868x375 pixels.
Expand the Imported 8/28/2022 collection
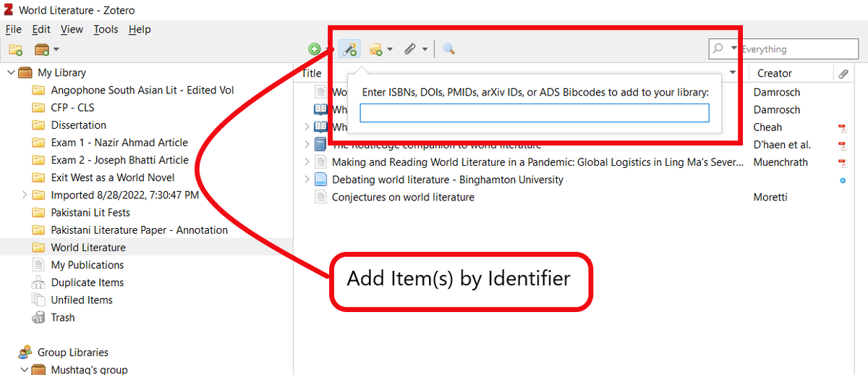[25, 195]
